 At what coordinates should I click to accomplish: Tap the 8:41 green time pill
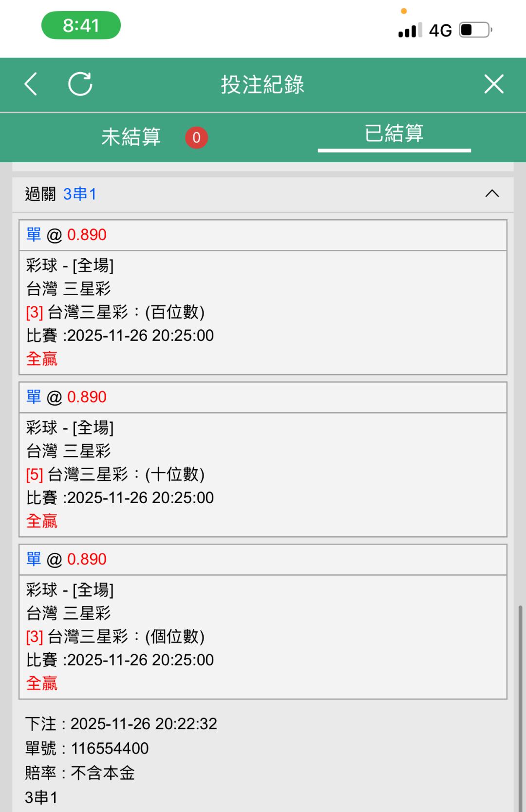point(81,25)
